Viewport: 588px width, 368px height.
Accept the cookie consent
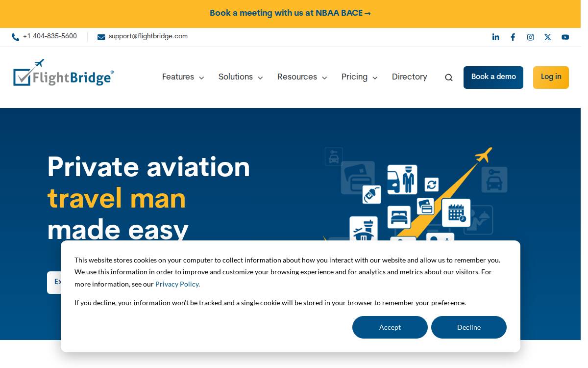[x=390, y=327]
